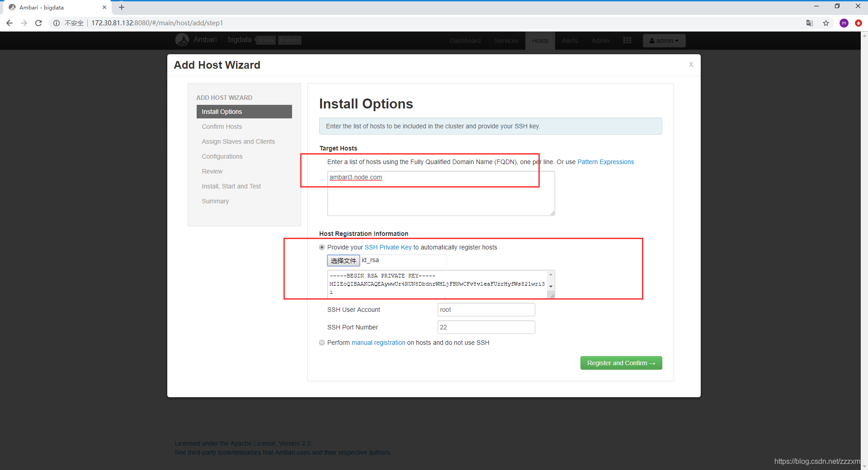Go to the Dashboard tab
868x470 pixels.
(x=465, y=41)
